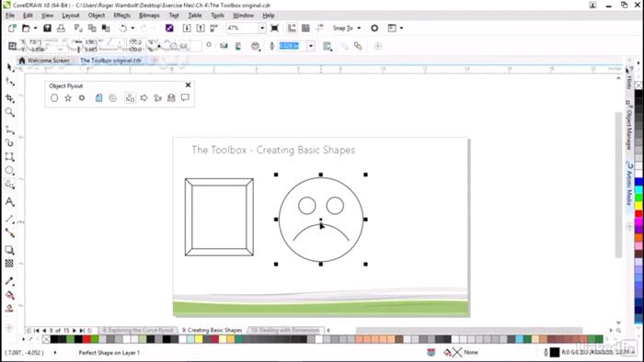
Task: Switch to The Toolbox original.cdr tab
Action: pos(111,61)
